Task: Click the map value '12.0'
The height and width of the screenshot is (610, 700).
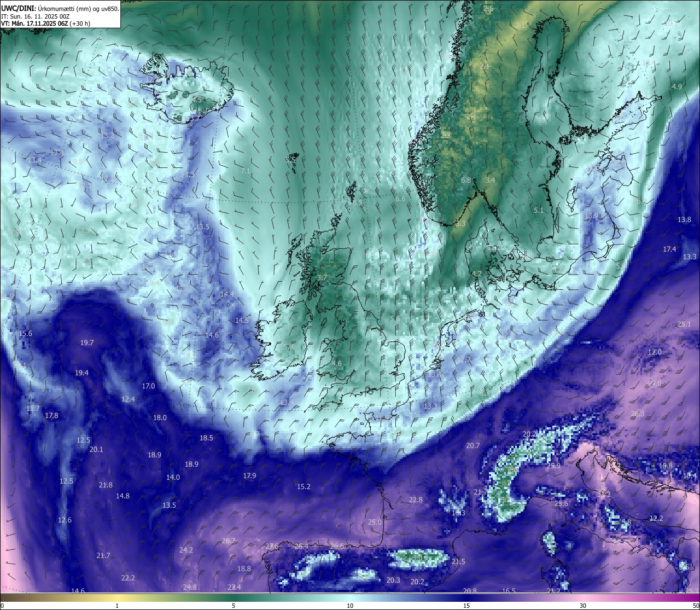Action: pyautogui.click(x=655, y=352)
